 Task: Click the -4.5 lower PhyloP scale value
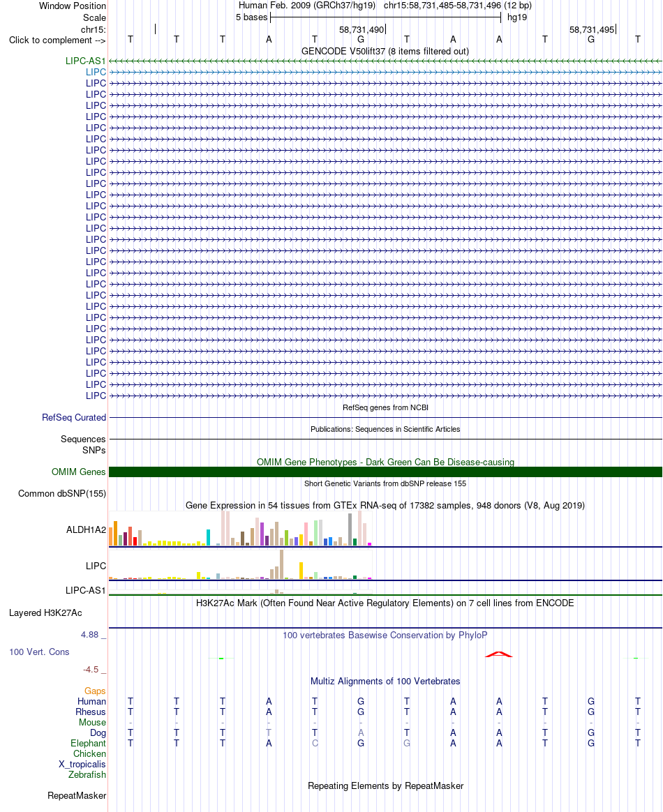91,670
